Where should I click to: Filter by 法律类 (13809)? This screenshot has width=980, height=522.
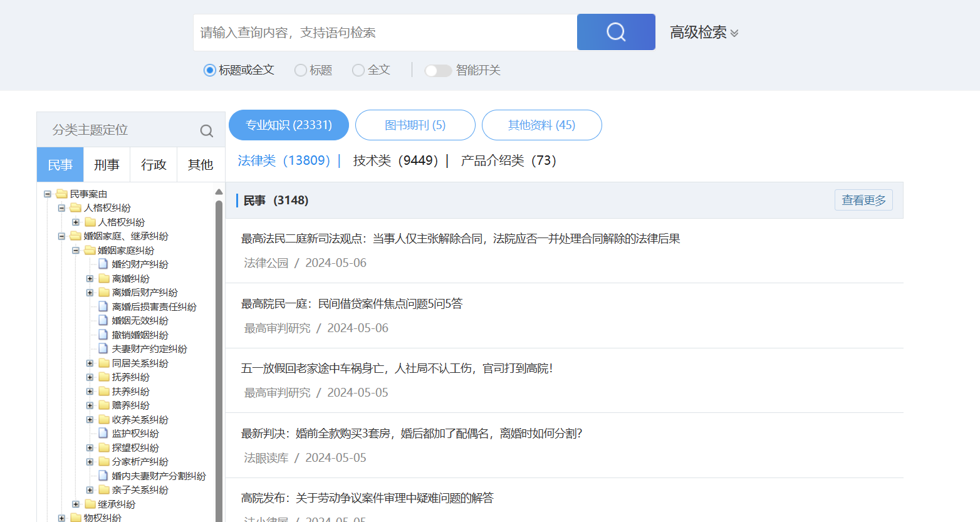[x=284, y=160]
